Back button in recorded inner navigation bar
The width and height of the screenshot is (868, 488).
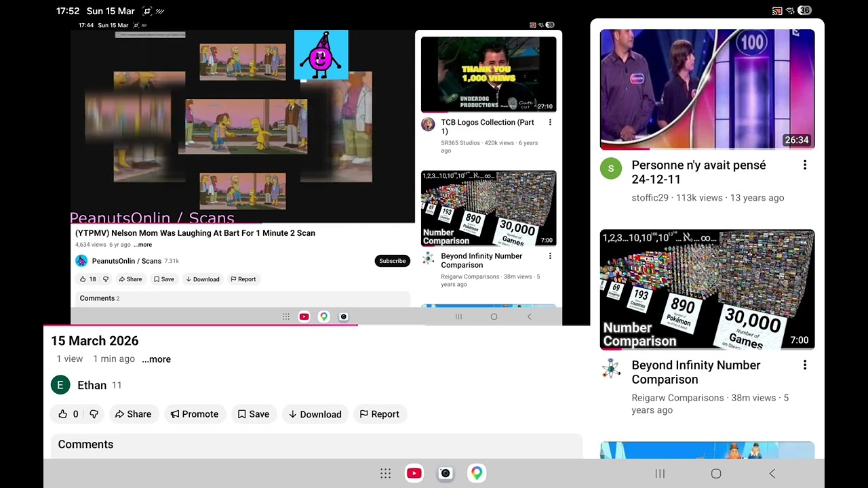530,317
